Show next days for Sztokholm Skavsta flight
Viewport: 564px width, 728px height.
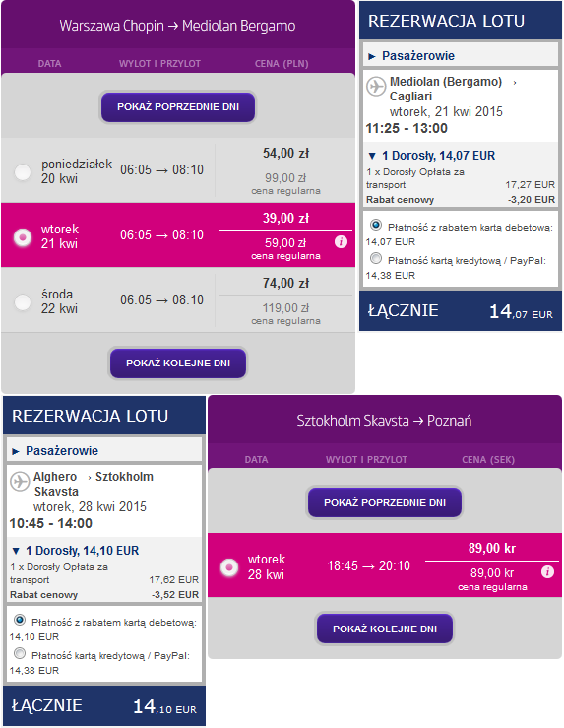pyautogui.click(x=385, y=629)
